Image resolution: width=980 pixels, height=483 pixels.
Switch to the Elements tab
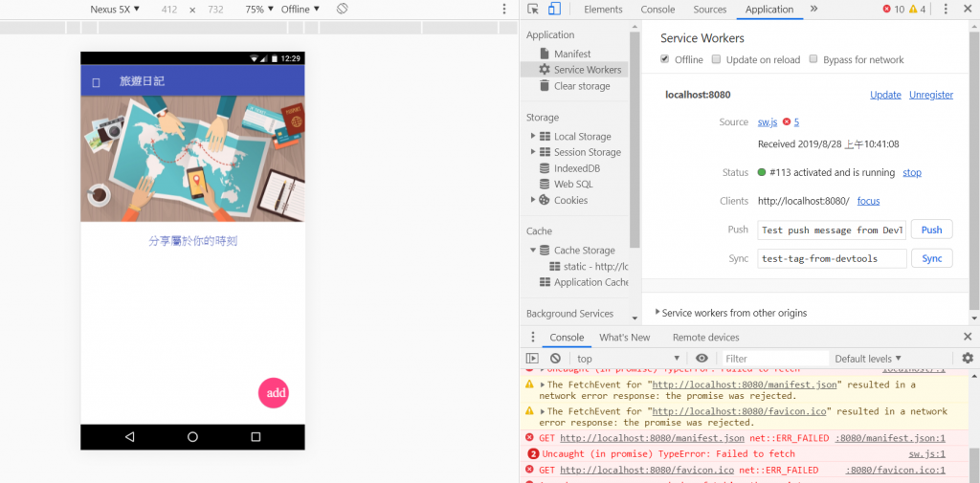click(x=603, y=10)
